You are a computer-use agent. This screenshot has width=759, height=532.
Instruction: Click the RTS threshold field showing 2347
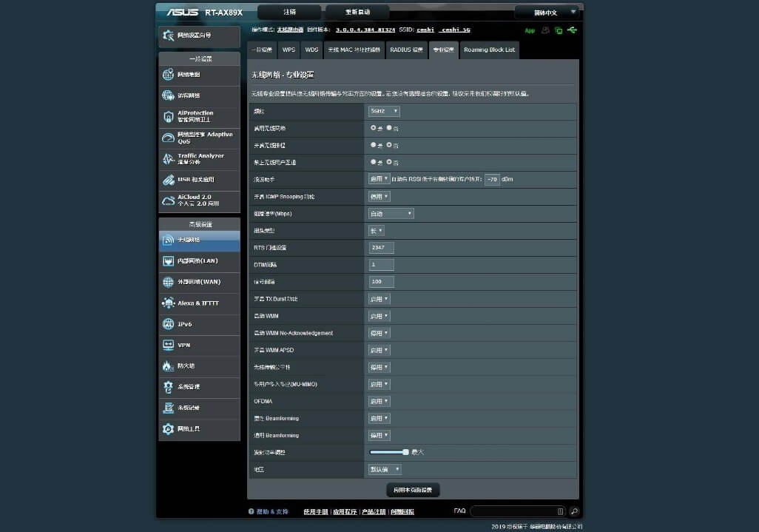[x=381, y=247]
